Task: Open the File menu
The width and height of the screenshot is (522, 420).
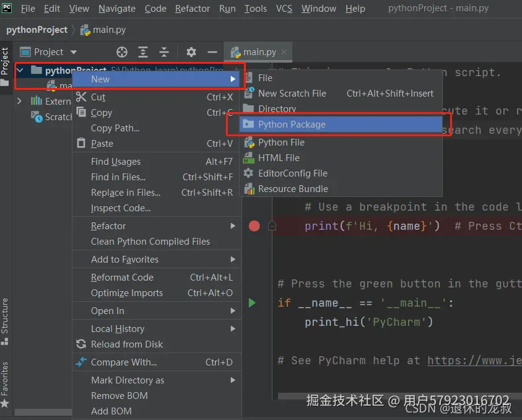Action: coord(28,8)
